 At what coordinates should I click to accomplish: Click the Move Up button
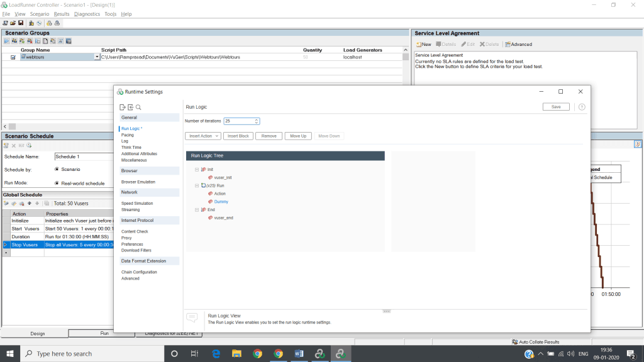click(x=298, y=136)
